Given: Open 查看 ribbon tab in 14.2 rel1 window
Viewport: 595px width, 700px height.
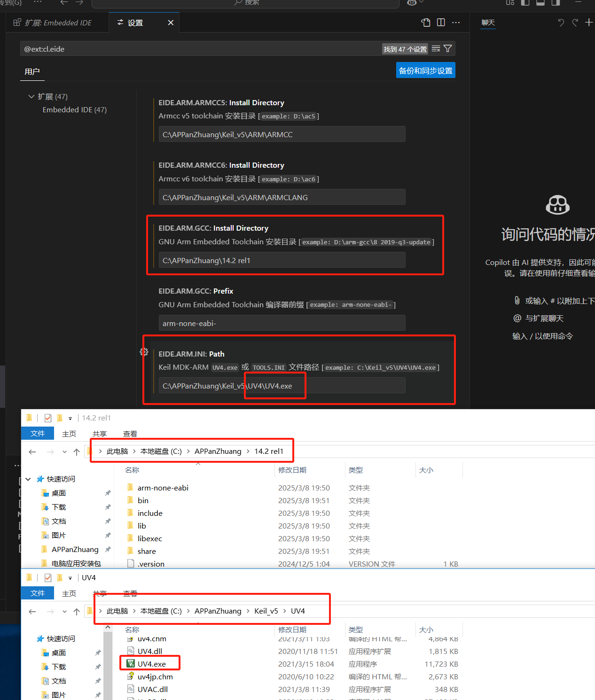Looking at the screenshot, I should 130,434.
